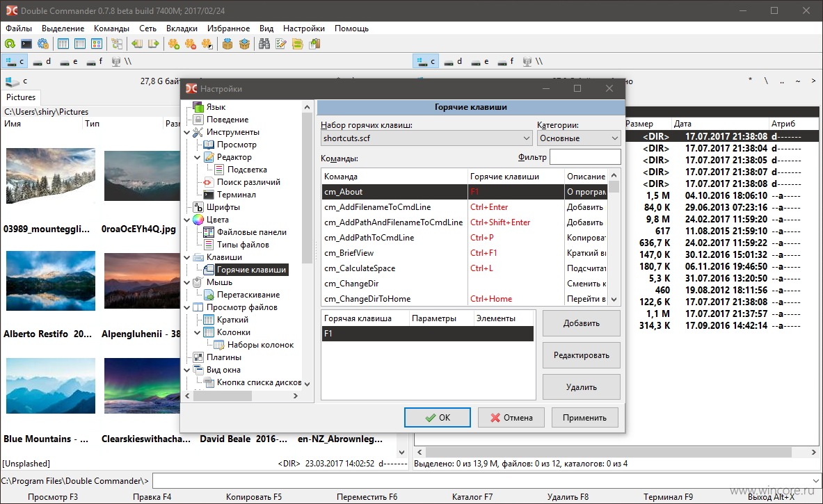This screenshot has height=504, width=823.
Task: Open the gear options icon in toolbar
Action: (x=43, y=44)
